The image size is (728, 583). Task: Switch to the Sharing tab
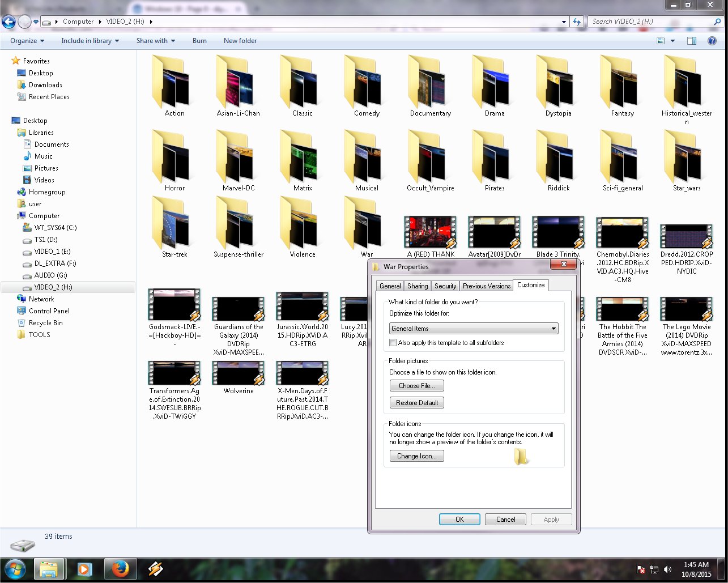click(x=418, y=286)
